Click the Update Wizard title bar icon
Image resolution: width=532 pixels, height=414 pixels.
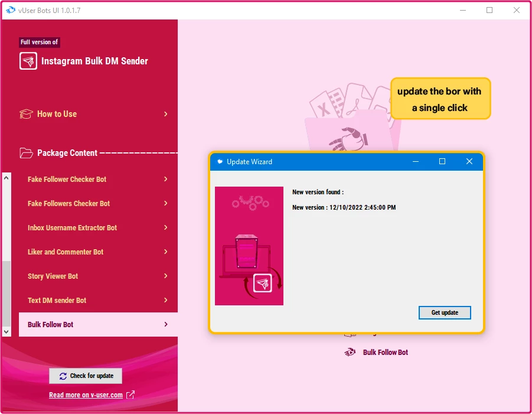(220, 162)
